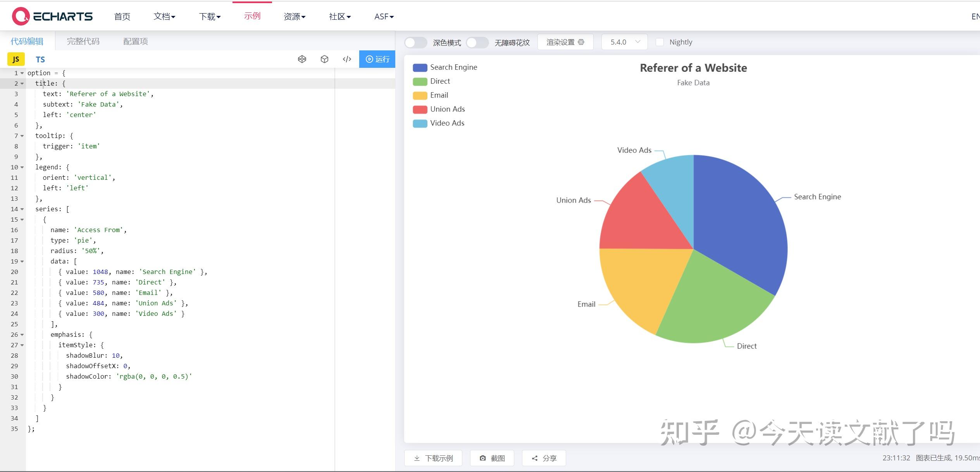Click the green Direct legend swatch
980x472 pixels.
tap(420, 81)
